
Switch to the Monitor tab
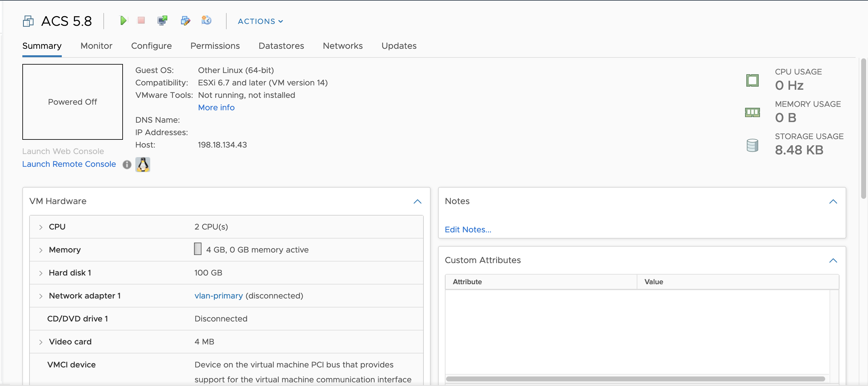coord(96,46)
